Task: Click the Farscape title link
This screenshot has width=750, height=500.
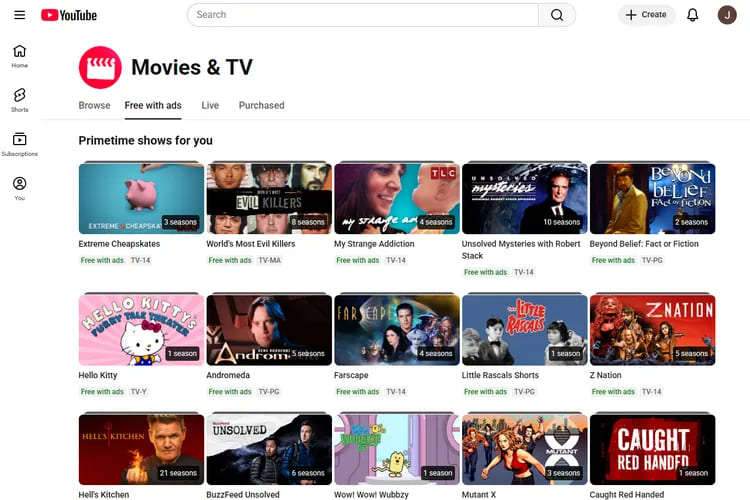Action: (351, 375)
